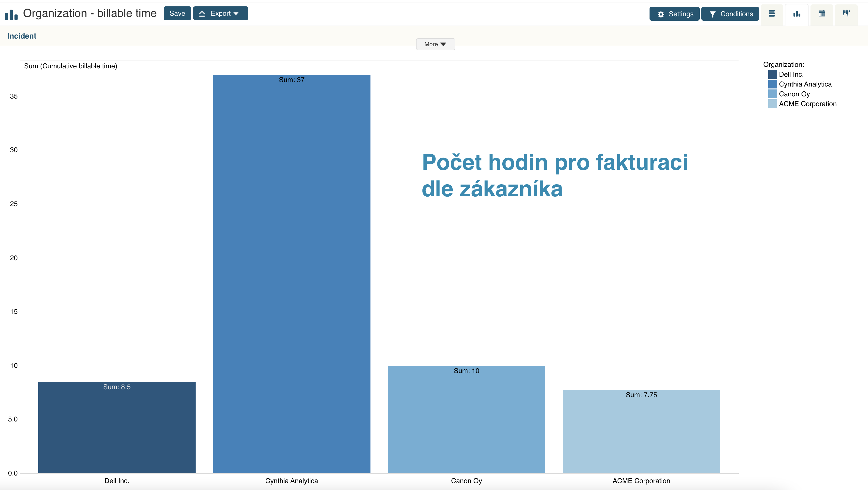Toggle Cynthia Analytica legend entry
Image resolution: width=868 pixels, height=490 pixels.
click(805, 84)
